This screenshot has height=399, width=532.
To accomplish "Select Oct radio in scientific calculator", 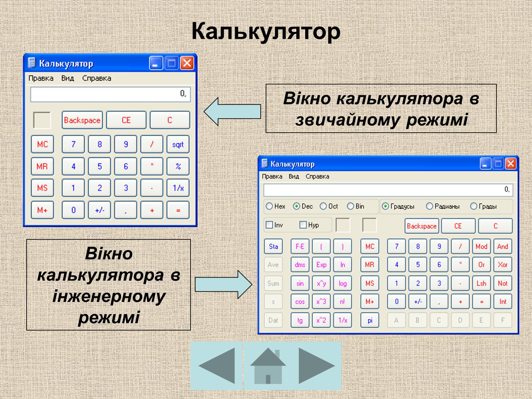I will tap(329, 206).
